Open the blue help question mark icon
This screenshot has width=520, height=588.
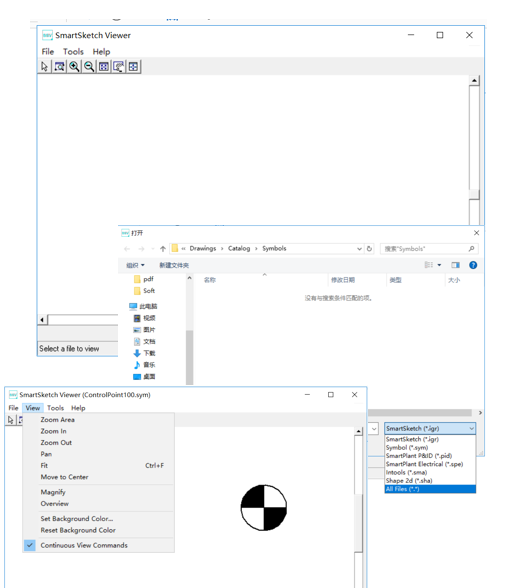pyautogui.click(x=473, y=265)
